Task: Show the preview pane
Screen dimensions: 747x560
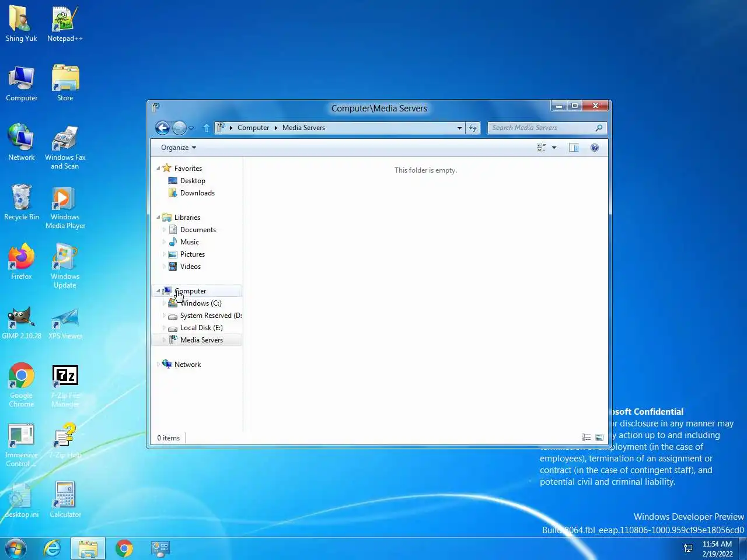Action: tap(574, 148)
